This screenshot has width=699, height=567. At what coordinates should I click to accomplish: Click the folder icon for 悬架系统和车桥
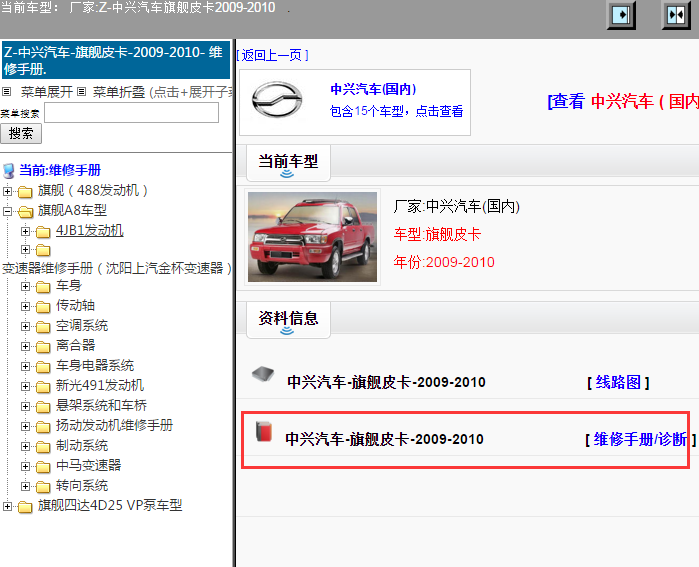coord(43,407)
